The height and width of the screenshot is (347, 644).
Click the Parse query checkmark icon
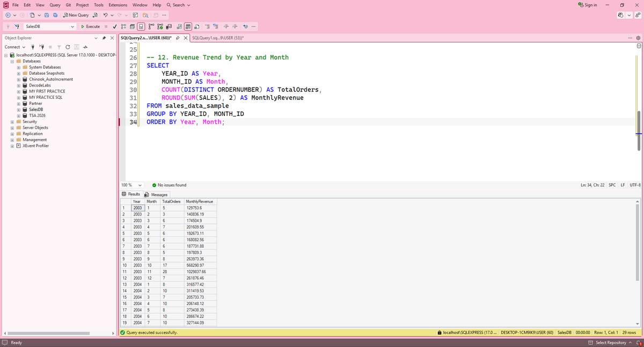115,26
